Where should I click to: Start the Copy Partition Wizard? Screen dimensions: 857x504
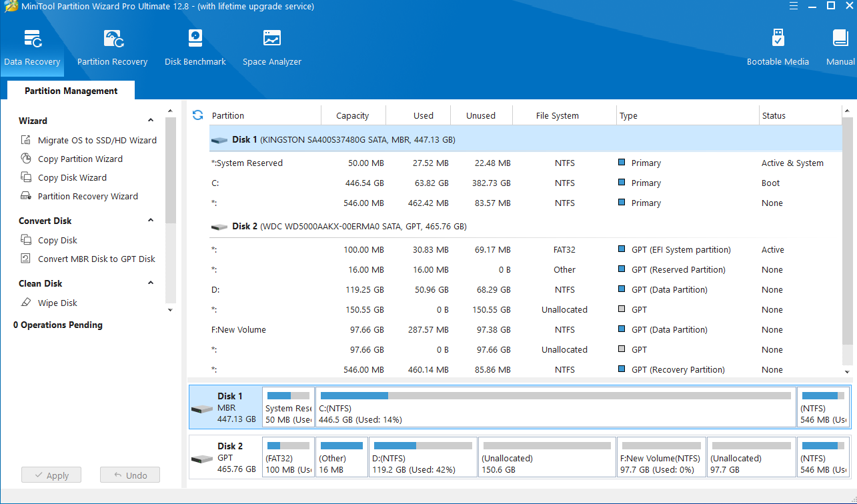(x=71, y=159)
